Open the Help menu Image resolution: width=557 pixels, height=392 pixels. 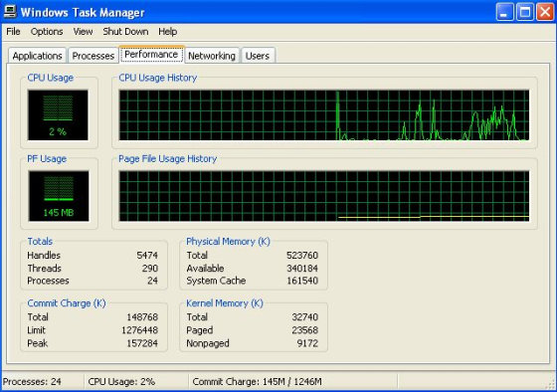(x=167, y=32)
